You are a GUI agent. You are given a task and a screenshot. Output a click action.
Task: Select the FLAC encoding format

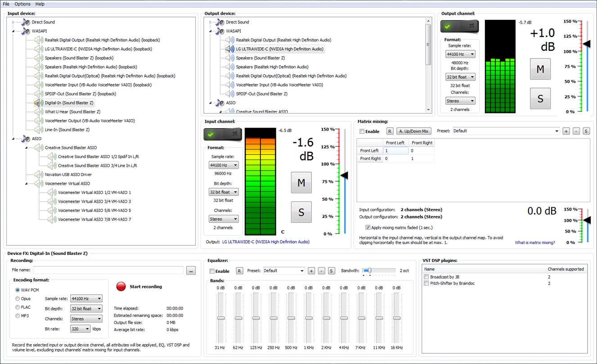point(18,307)
